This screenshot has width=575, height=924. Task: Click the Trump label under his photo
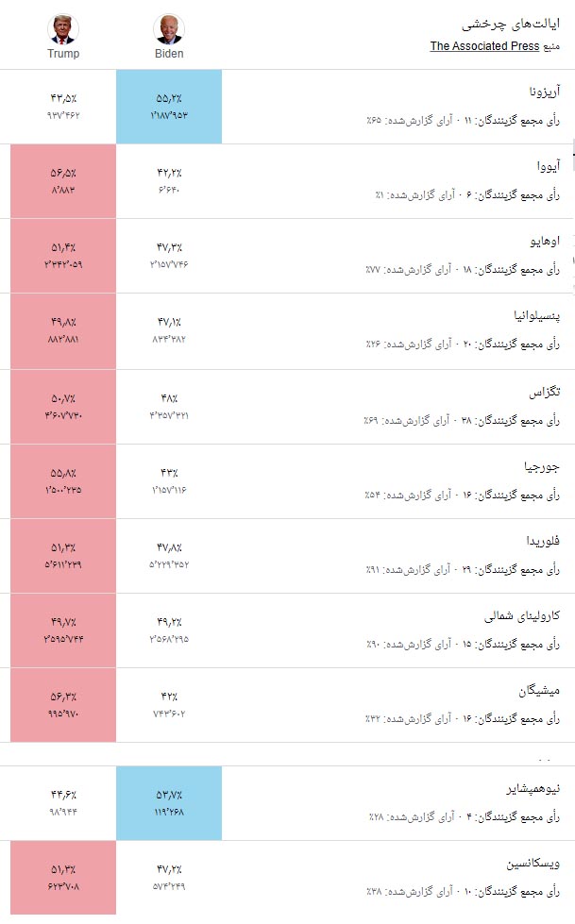(62, 54)
